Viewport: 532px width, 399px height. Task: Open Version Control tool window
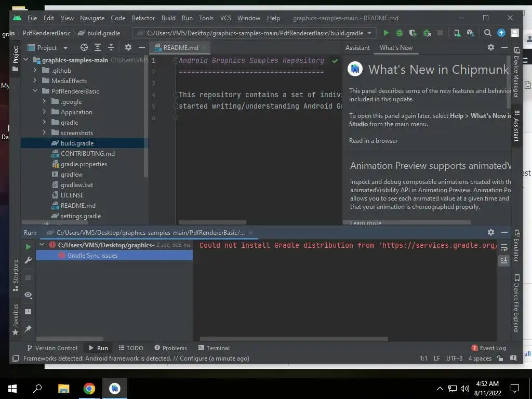click(x=52, y=348)
